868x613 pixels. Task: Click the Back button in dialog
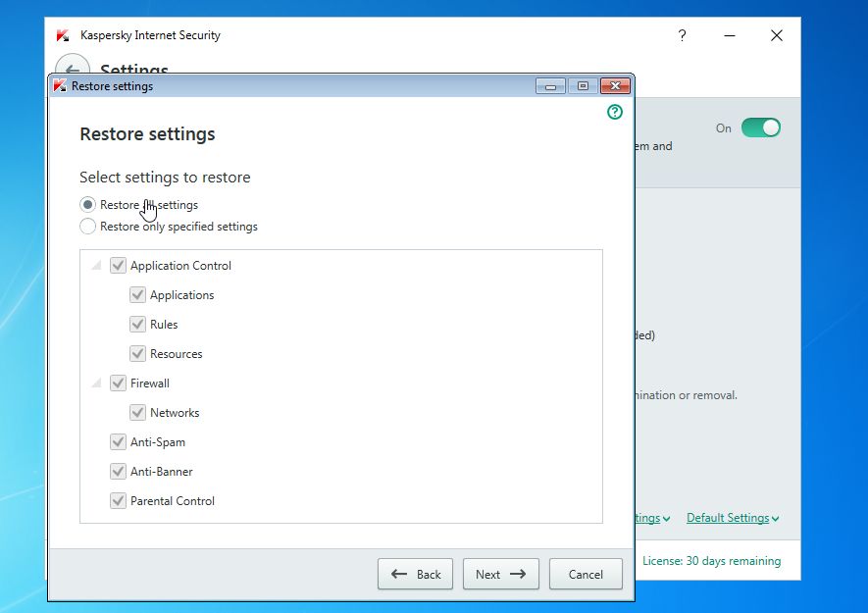click(x=415, y=574)
